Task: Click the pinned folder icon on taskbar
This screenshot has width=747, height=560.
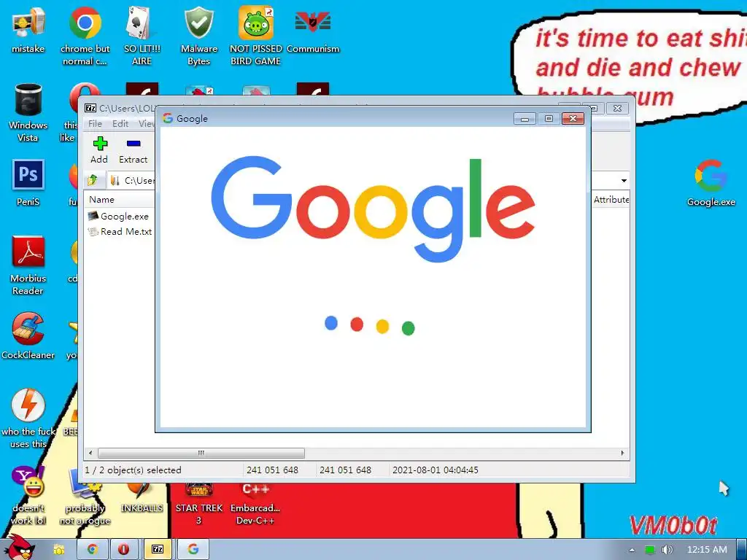Action: tap(59, 549)
